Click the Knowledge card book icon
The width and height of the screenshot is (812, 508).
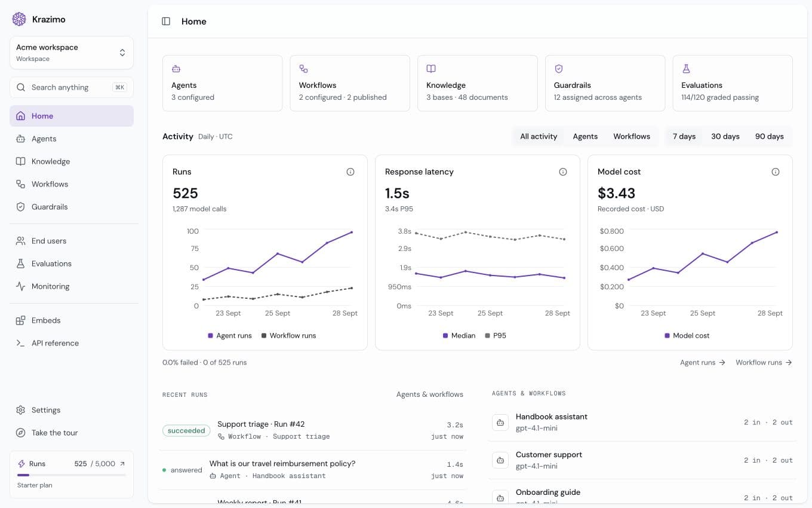tap(431, 69)
